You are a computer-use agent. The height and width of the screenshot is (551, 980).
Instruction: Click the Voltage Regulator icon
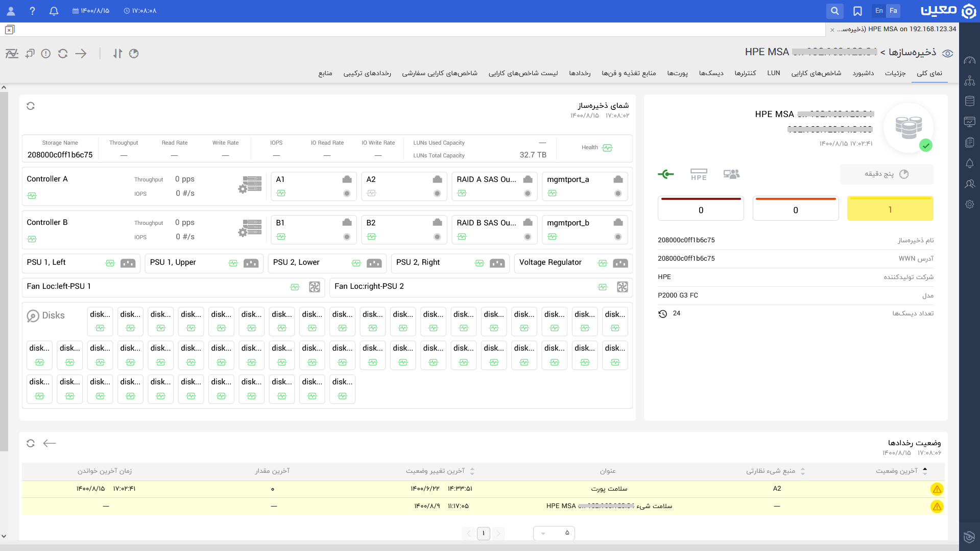(620, 263)
